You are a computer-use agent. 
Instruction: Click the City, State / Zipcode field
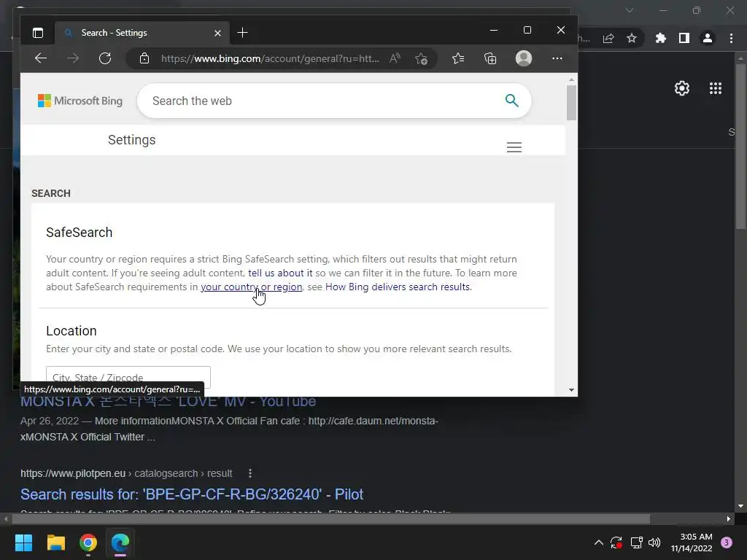click(128, 377)
